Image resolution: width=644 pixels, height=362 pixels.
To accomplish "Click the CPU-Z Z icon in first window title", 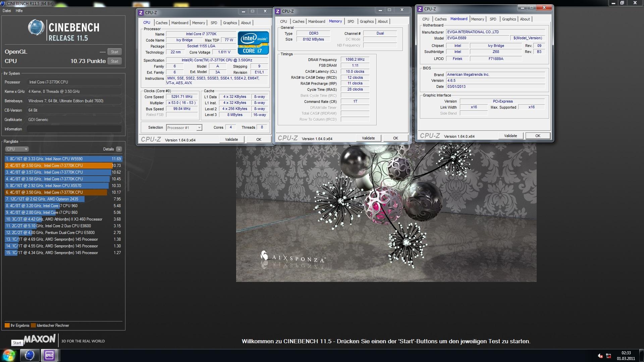I will coord(141,12).
